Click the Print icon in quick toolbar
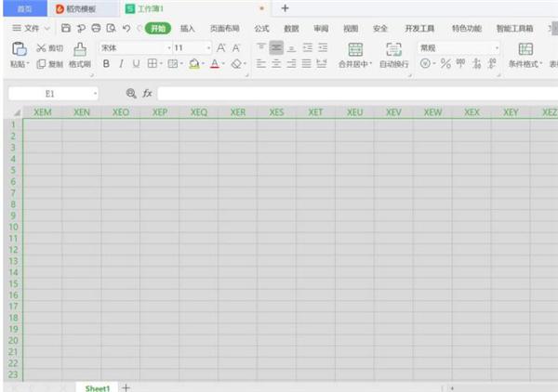 click(x=96, y=28)
